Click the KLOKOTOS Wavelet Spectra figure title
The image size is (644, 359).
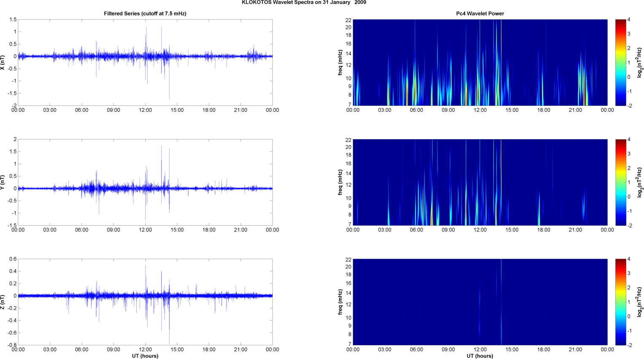point(304,3)
